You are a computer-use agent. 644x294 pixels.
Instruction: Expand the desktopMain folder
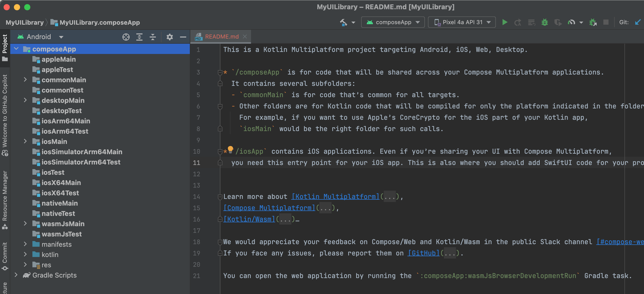pos(25,100)
